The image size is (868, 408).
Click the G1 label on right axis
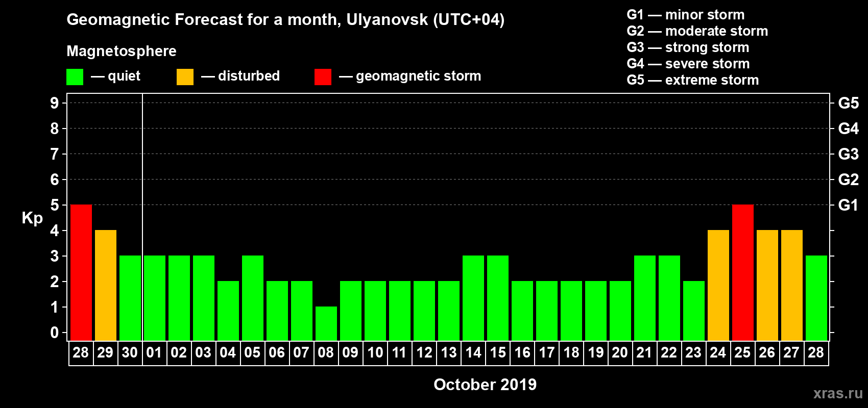point(849,205)
